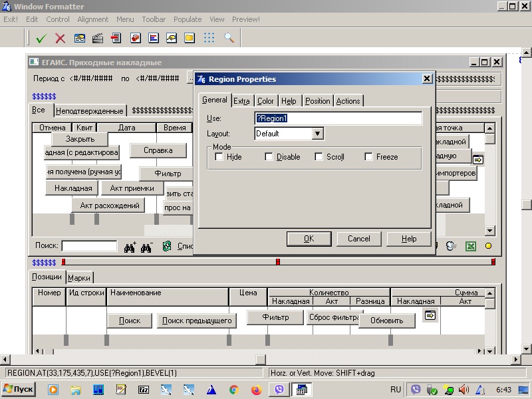Switch to the Position tab
Screen dimensions: 532x399
(317, 101)
